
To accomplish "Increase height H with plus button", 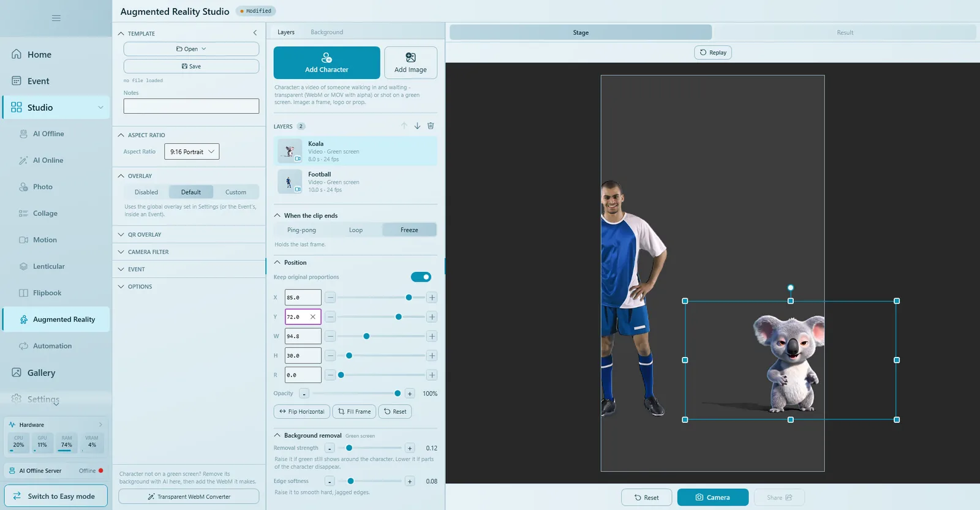I will 432,356.
